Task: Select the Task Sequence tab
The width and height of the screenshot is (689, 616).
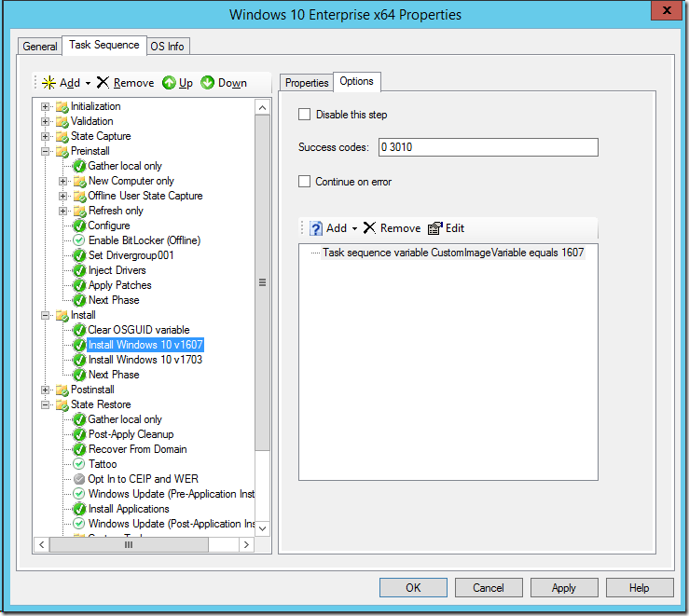Action: (x=104, y=46)
